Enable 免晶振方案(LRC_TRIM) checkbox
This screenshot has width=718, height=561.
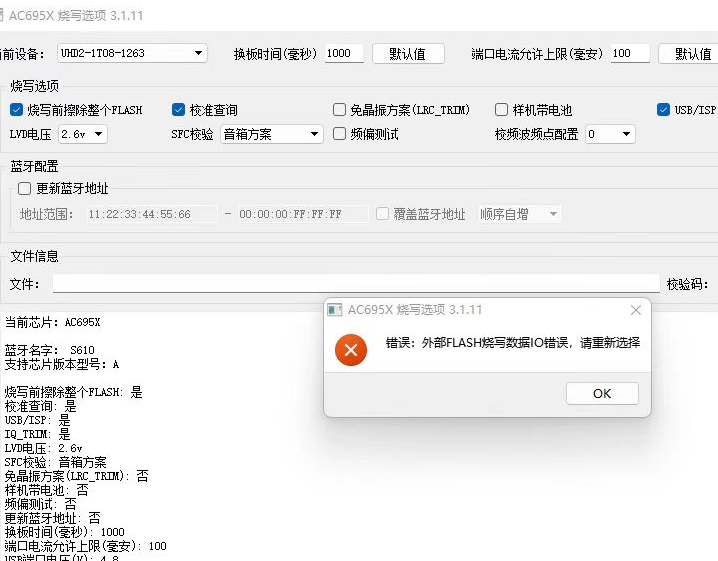(339, 110)
